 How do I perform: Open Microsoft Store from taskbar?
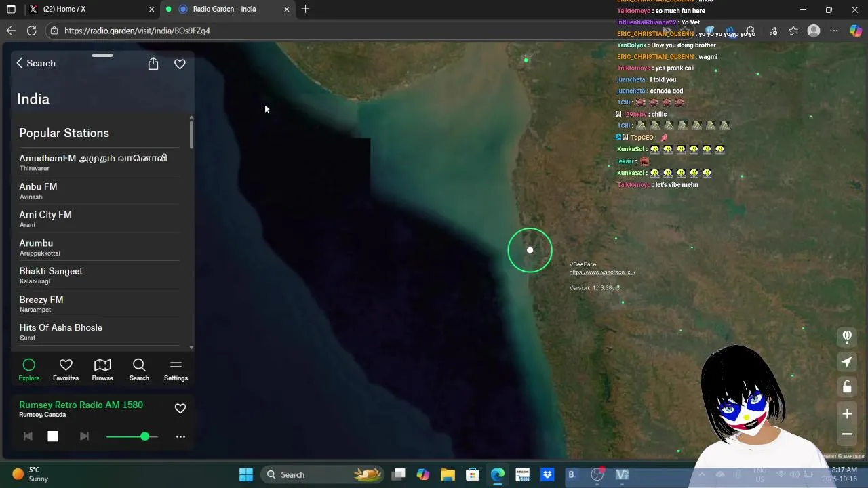473,474
